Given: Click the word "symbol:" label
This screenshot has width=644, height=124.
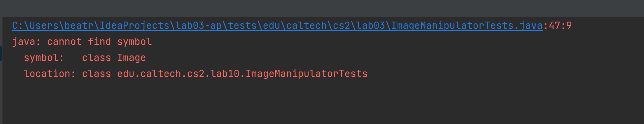Looking at the screenshot, I should (x=44, y=58).
